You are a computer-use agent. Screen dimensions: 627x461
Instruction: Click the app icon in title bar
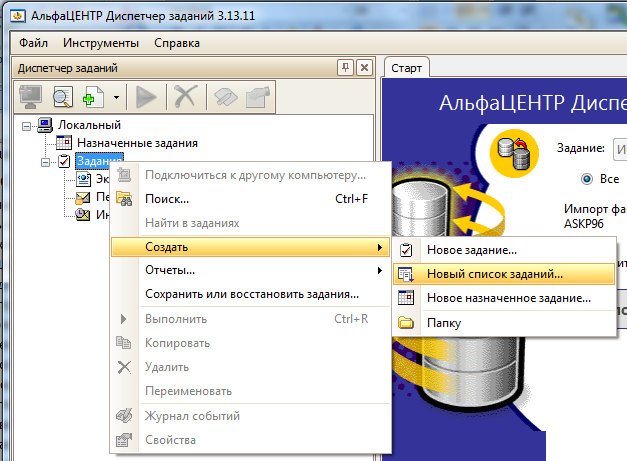[18, 16]
